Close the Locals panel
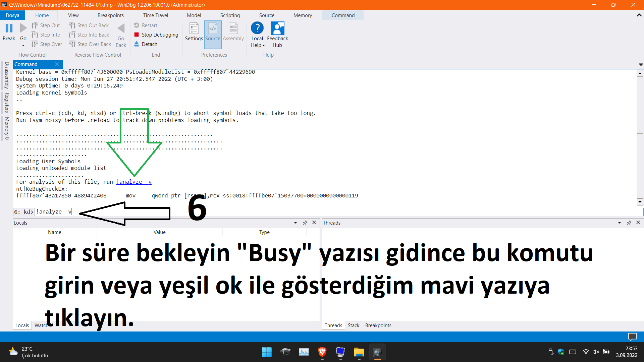This screenshot has width=644, height=362. 314,223
